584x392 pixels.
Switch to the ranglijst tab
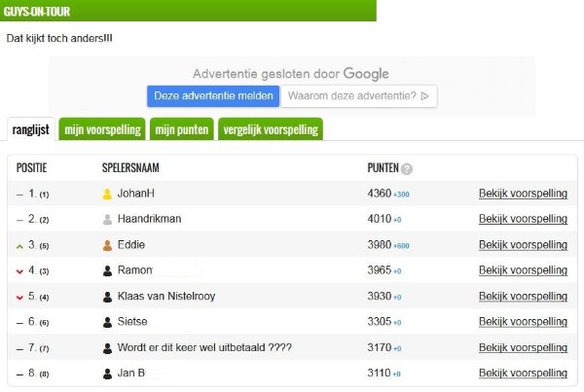30,129
